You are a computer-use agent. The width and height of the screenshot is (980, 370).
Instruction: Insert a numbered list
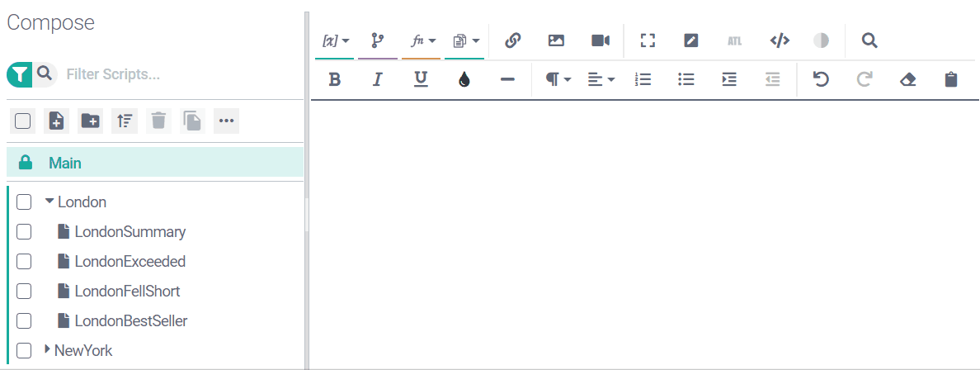pos(643,79)
